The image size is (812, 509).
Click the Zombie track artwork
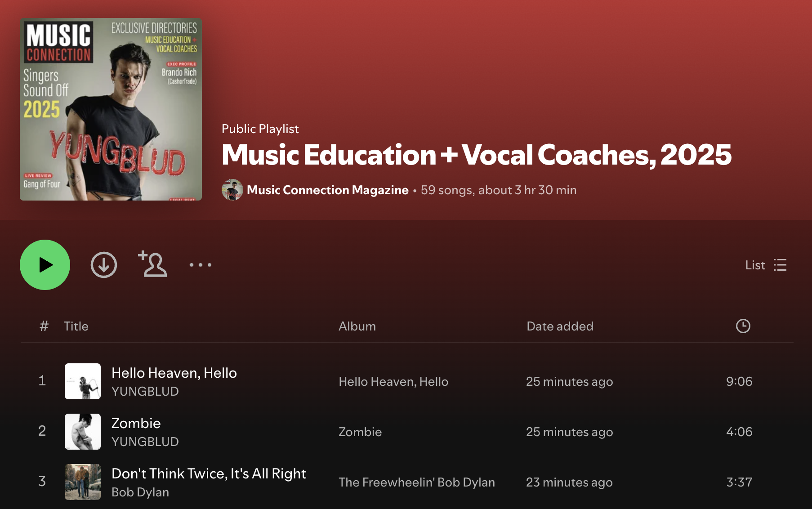point(83,432)
